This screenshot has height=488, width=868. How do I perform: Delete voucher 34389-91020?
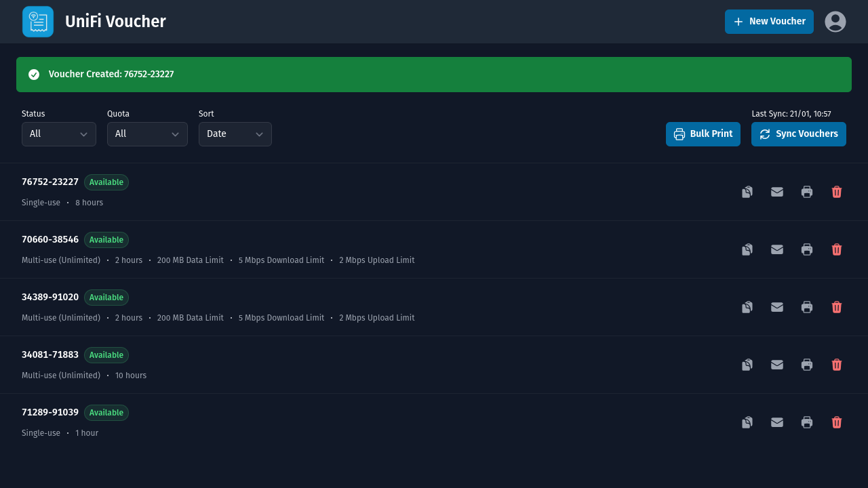[x=836, y=307]
